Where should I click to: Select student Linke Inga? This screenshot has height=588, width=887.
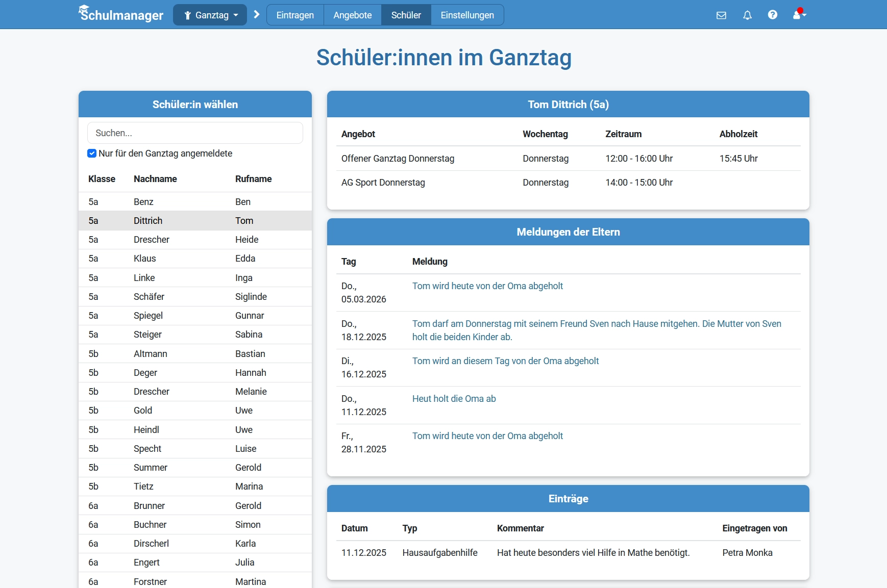[x=195, y=277]
